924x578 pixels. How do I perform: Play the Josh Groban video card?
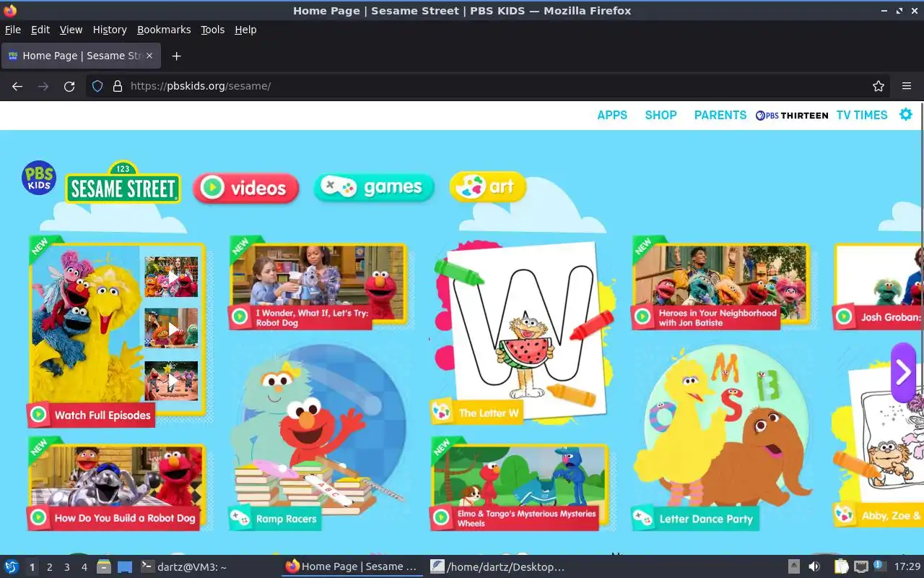point(879,286)
